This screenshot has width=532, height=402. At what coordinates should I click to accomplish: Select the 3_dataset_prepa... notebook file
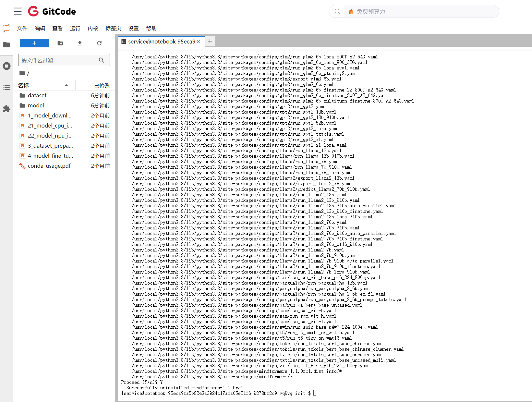[64, 146]
